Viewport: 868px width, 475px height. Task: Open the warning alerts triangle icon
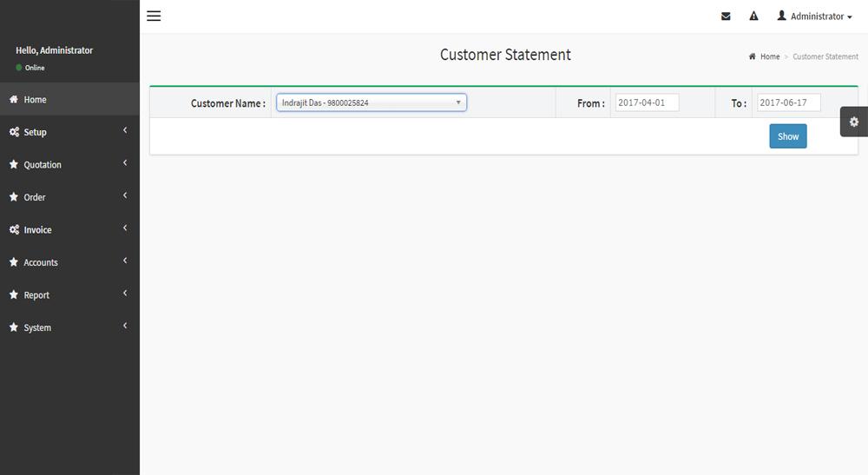tap(753, 16)
